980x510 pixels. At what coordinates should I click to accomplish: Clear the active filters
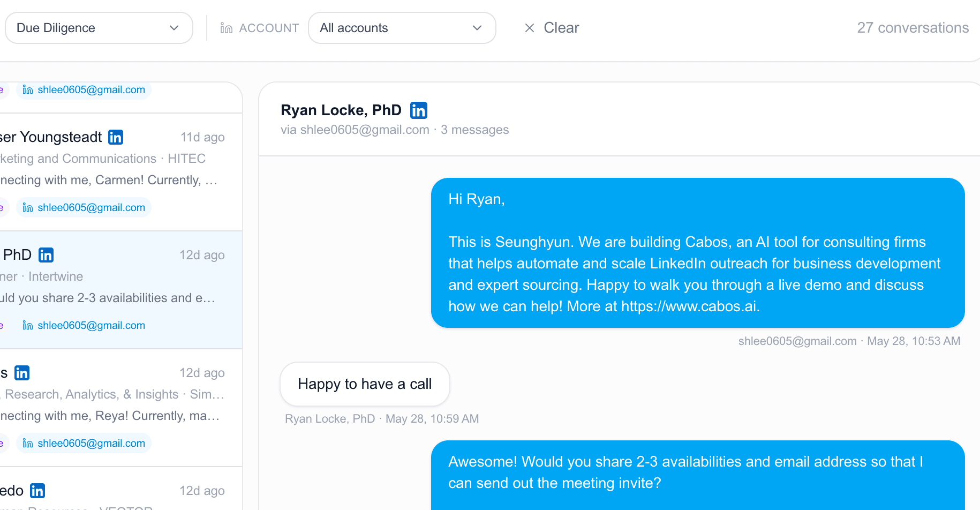pyautogui.click(x=552, y=28)
